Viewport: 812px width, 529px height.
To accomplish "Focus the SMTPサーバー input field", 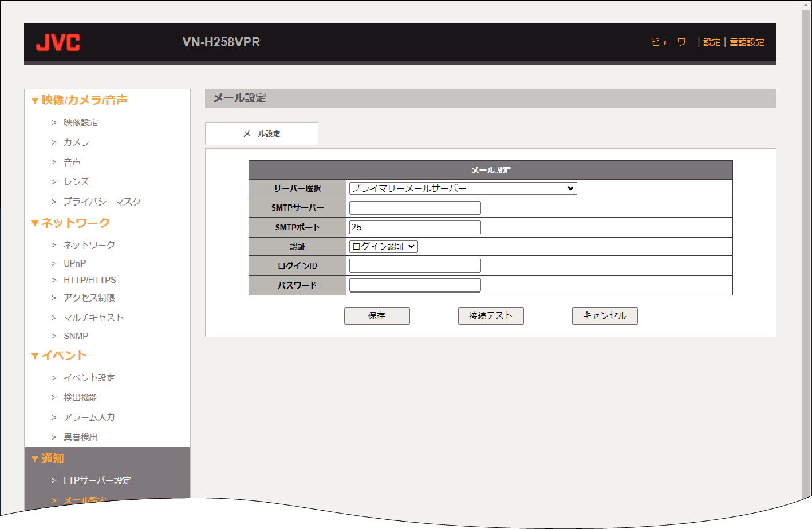I will (415, 208).
